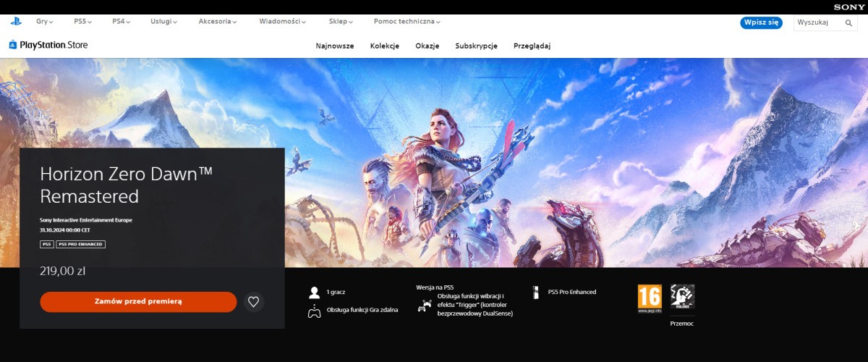Click Zamów przed premierą pre-order button
This screenshot has width=868, height=362.
tap(138, 302)
